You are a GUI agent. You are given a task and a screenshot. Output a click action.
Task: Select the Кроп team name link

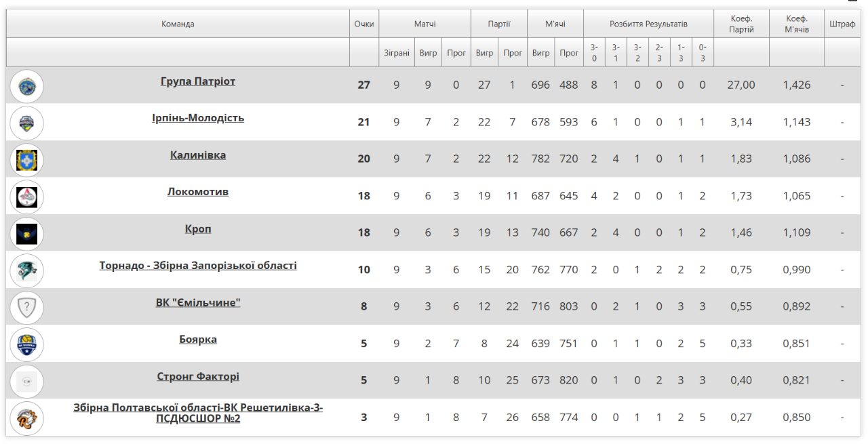coord(198,229)
